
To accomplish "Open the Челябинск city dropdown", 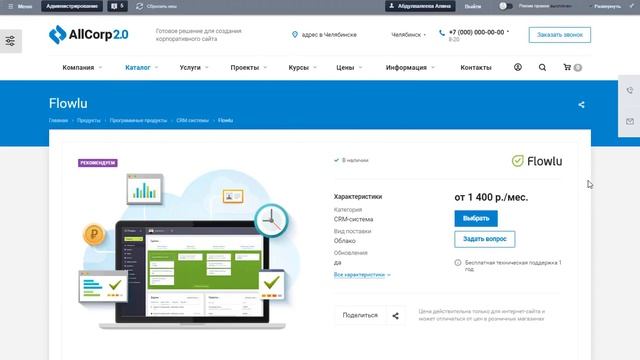I will (x=408, y=35).
